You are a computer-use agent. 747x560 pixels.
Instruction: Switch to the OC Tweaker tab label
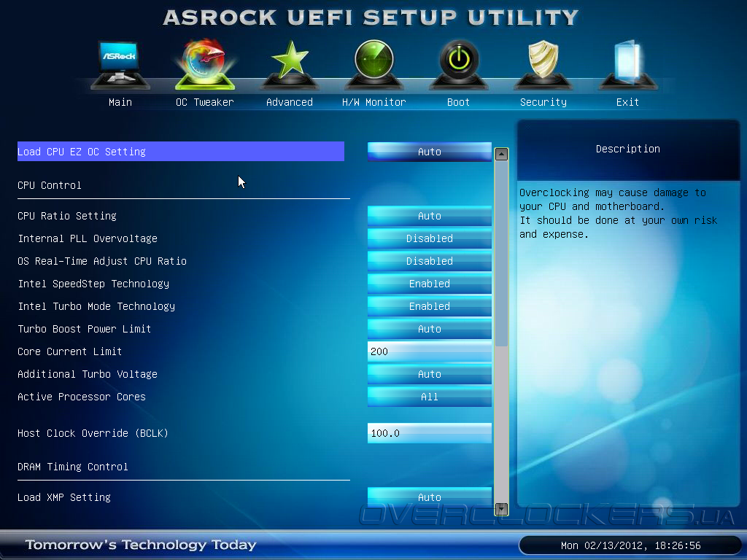point(205,102)
